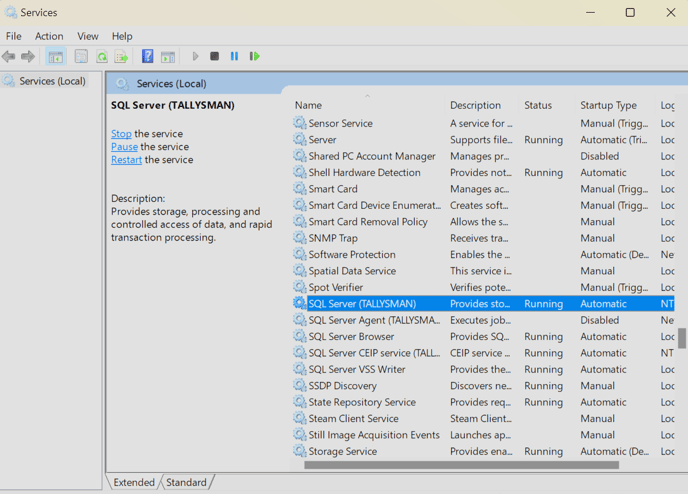Click the Stop Service square icon
688x494 pixels.
pos(214,56)
